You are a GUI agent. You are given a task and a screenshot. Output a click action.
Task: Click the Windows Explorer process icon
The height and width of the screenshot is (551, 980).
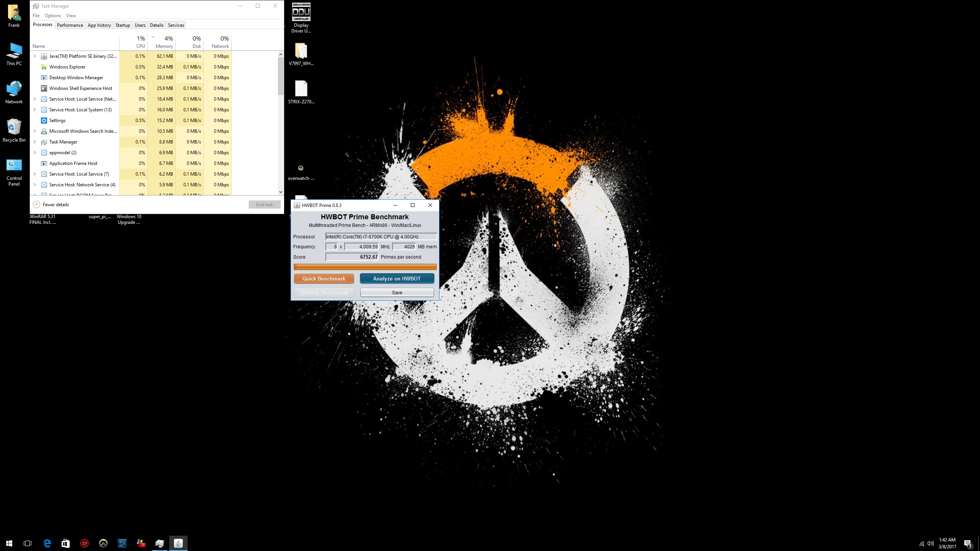[x=44, y=67]
